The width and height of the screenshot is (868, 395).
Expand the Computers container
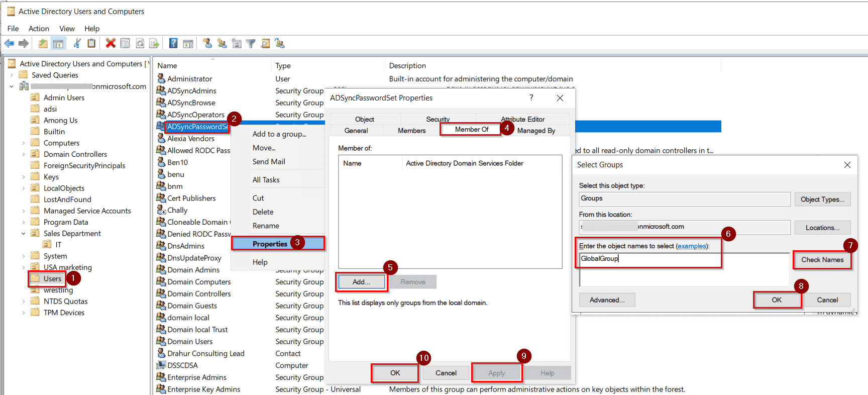24,143
